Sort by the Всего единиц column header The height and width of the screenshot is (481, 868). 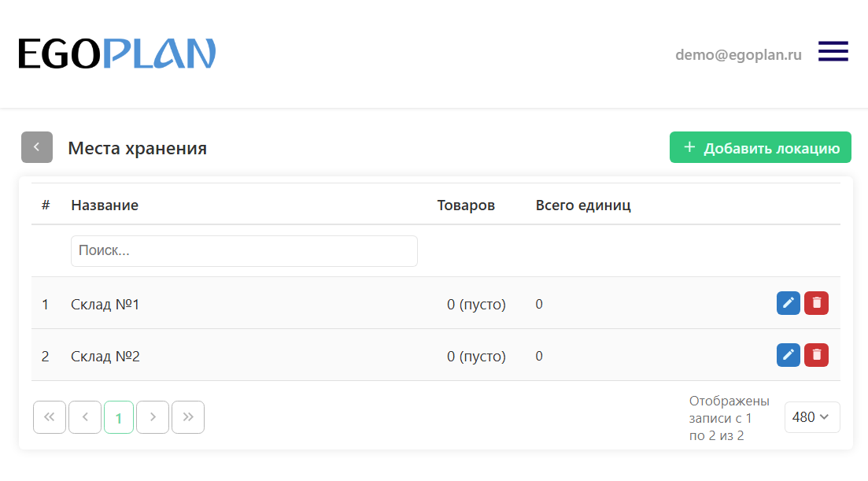pos(583,205)
